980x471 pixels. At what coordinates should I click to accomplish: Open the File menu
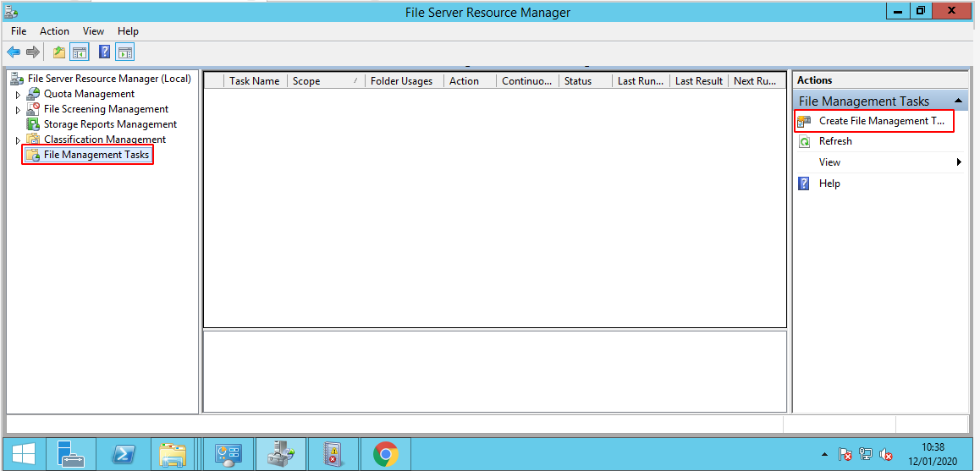tap(19, 31)
